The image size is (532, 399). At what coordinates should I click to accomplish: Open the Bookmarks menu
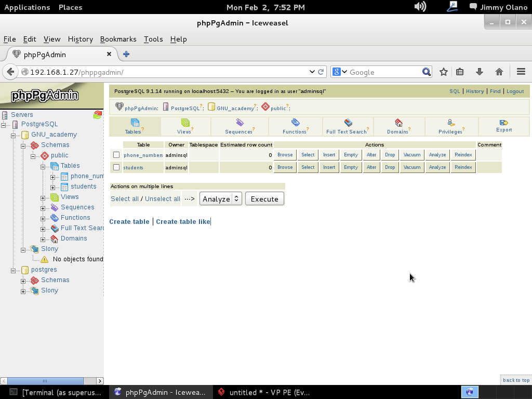[x=118, y=39]
